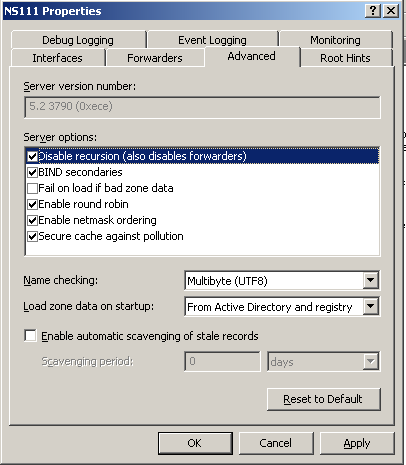Uncheck Enable netmask ordering

(x=32, y=220)
